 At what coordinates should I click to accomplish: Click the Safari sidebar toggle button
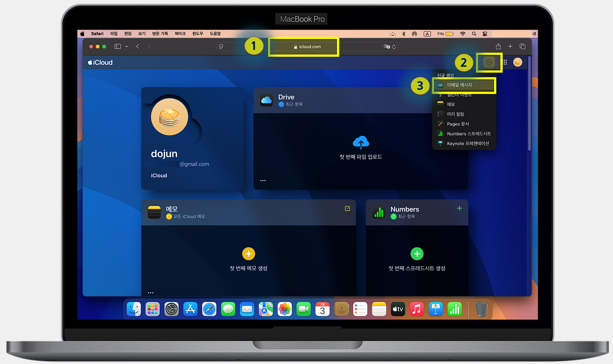pyautogui.click(x=118, y=46)
